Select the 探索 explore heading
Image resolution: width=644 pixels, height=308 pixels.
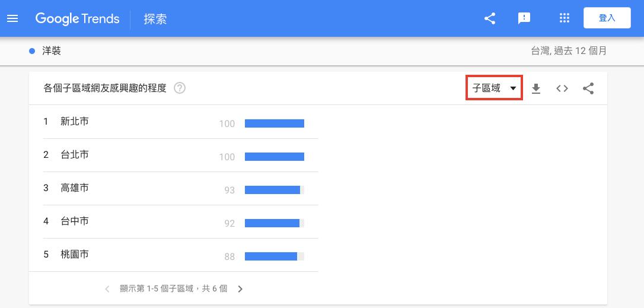(x=155, y=19)
